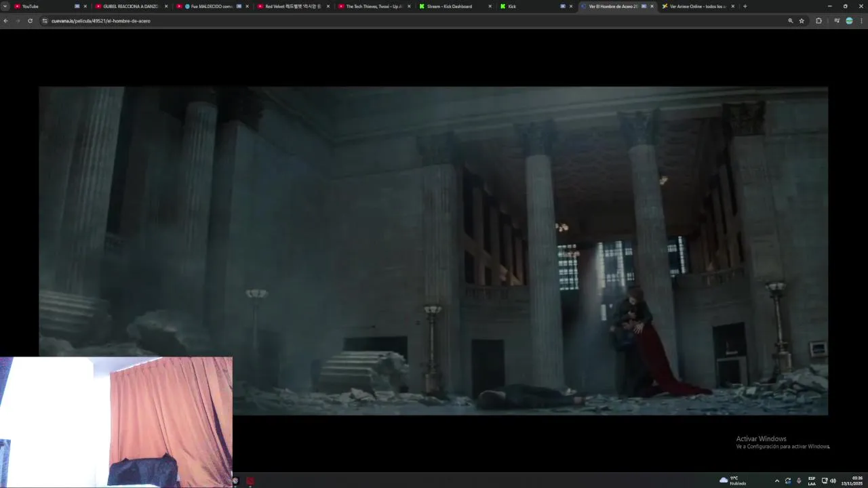Click the microphone icon in system tray
Viewport: 868px width, 488px height.
(798, 481)
